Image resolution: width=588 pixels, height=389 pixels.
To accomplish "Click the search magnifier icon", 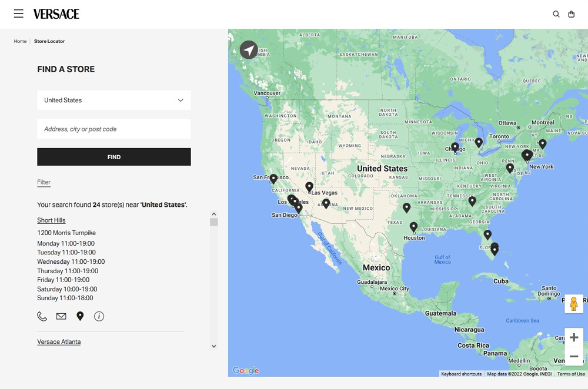I will 556,14.
